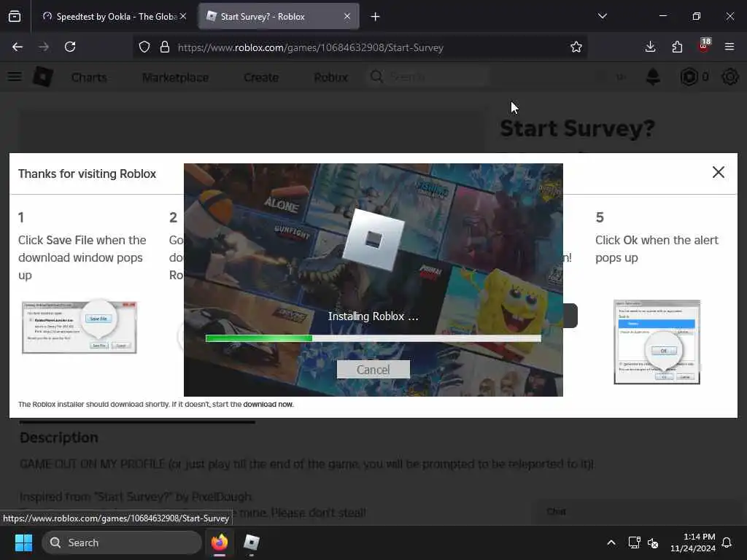Open the Marketplace page

coord(175,77)
